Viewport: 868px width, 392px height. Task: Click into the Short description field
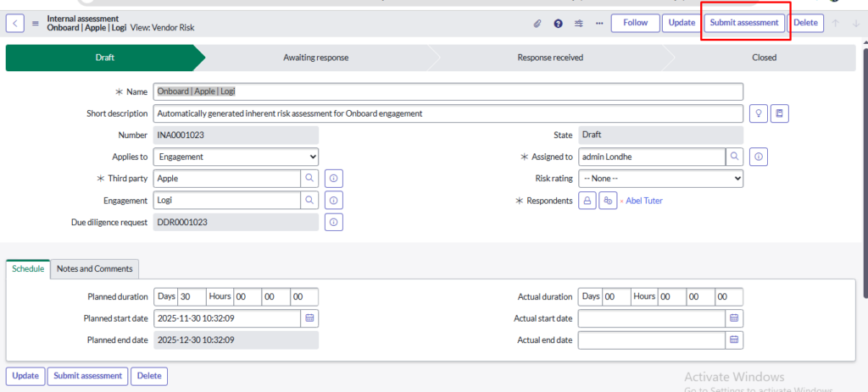448,113
